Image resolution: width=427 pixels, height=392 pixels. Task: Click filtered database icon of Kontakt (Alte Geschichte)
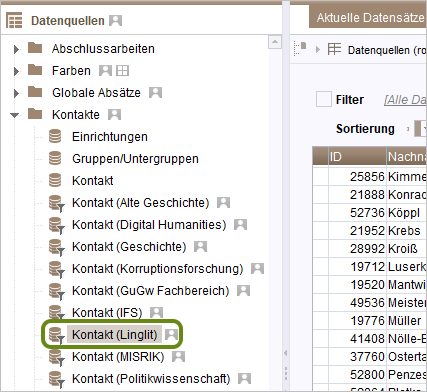[x=56, y=203]
